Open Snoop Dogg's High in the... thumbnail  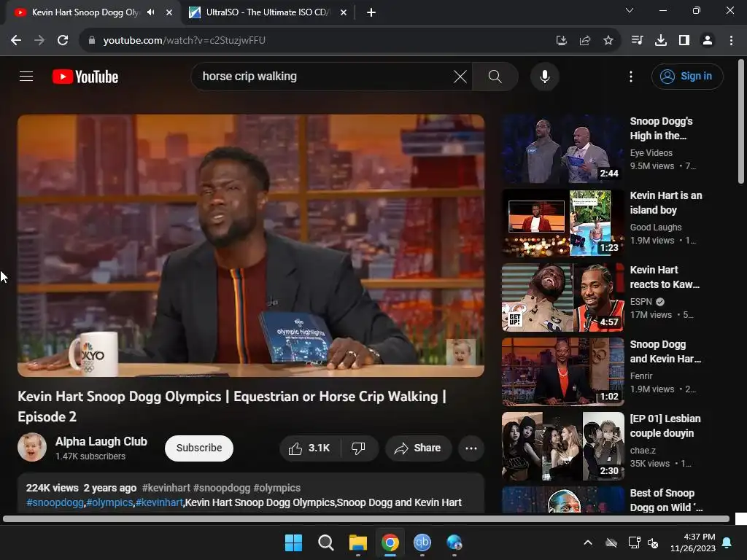(562, 149)
